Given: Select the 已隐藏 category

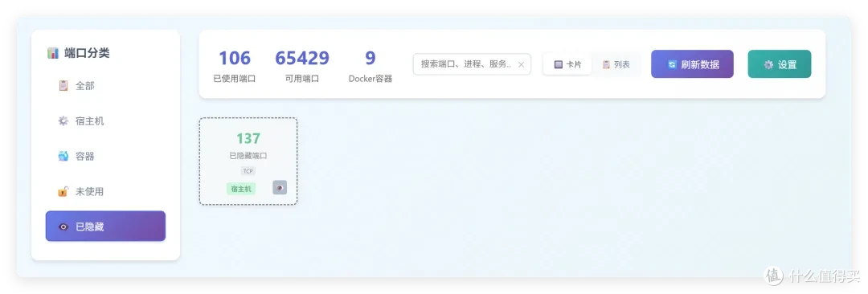Looking at the screenshot, I should (105, 226).
